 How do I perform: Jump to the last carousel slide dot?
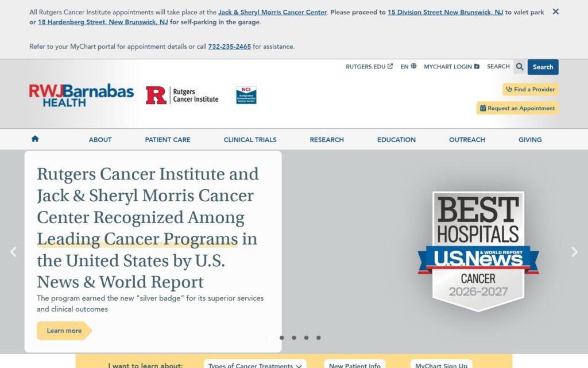coord(318,338)
